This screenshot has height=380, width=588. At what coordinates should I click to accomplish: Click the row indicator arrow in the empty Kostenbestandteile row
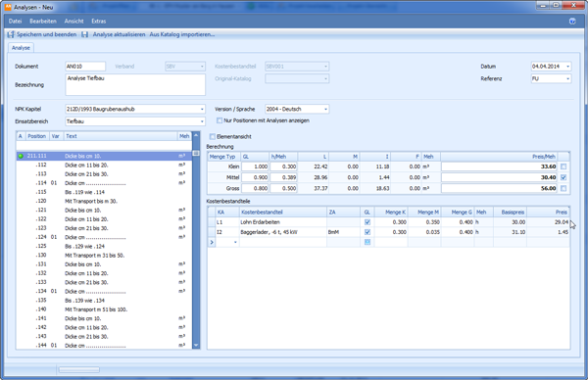(212, 242)
